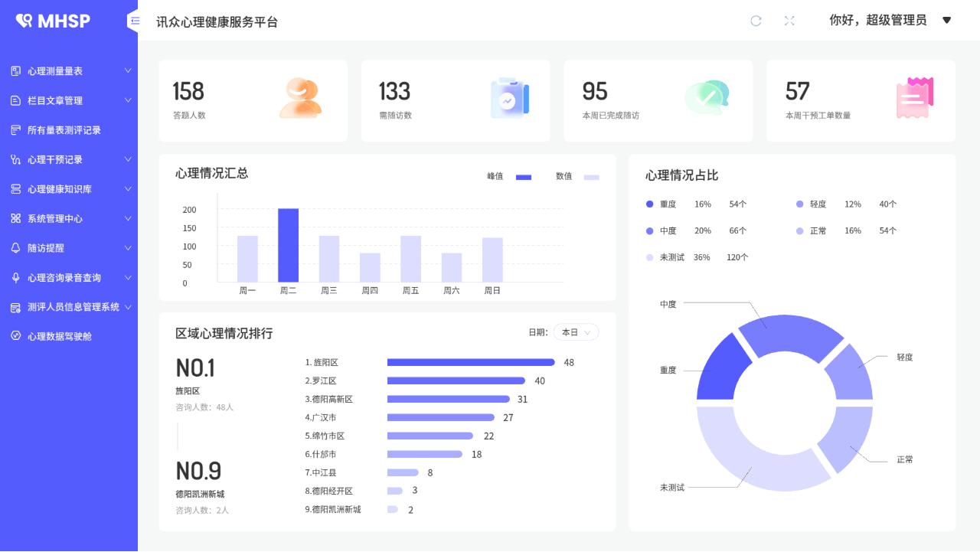
Task: Toggle the 数值 legend in bar chart
Action: pos(577,176)
